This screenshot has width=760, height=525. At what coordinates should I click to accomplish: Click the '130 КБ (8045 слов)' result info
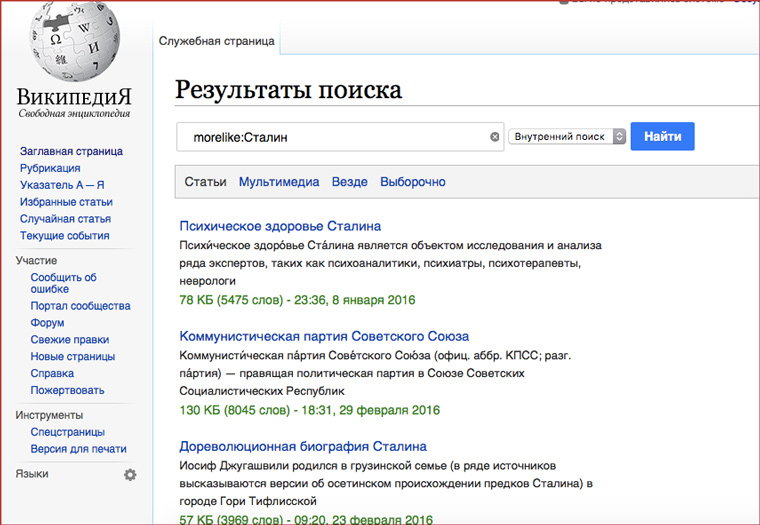click(x=234, y=410)
